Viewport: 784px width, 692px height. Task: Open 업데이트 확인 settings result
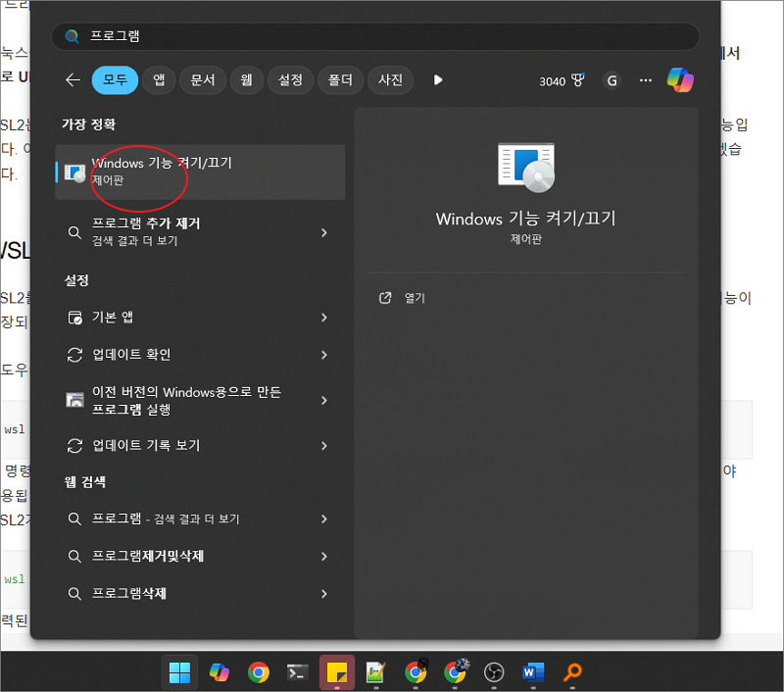[200, 355]
